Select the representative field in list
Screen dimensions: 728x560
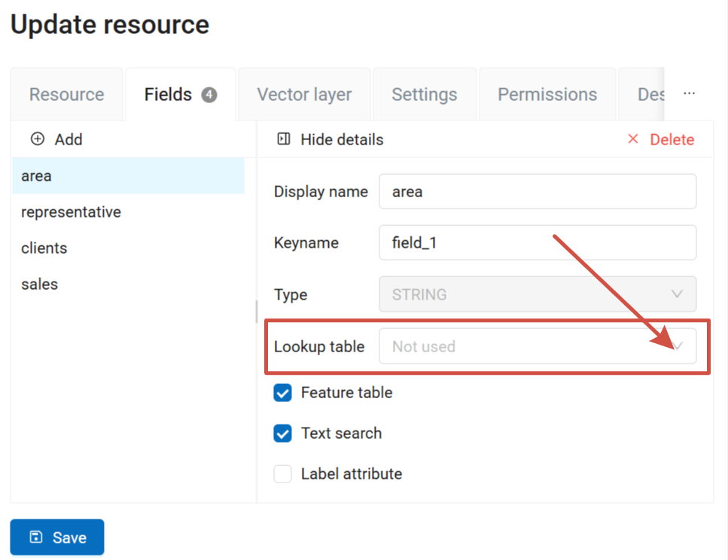[x=71, y=212]
